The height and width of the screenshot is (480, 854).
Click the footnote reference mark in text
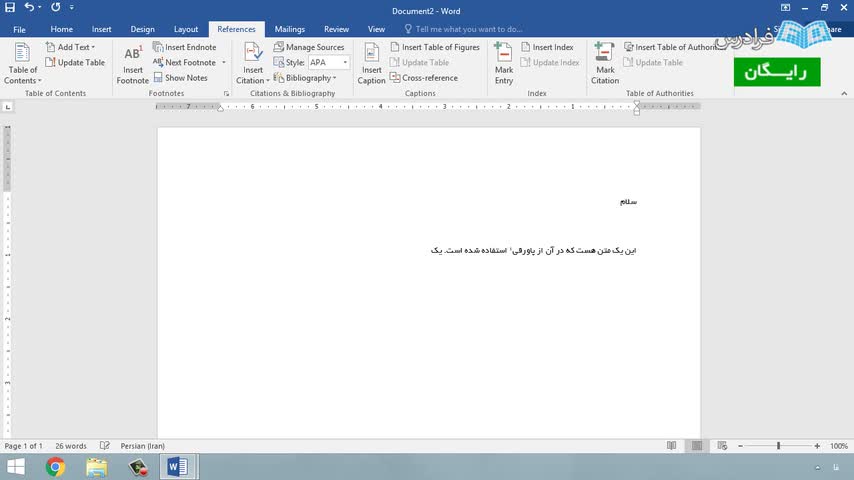[511, 249]
